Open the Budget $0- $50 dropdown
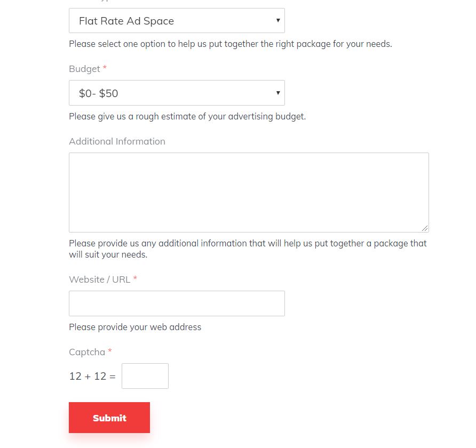This screenshot has width=476, height=448. point(177,93)
